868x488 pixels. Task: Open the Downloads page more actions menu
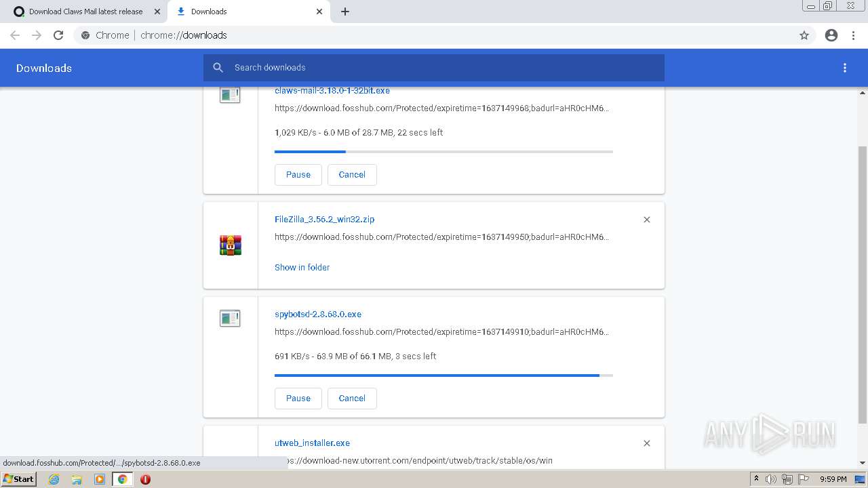point(845,68)
